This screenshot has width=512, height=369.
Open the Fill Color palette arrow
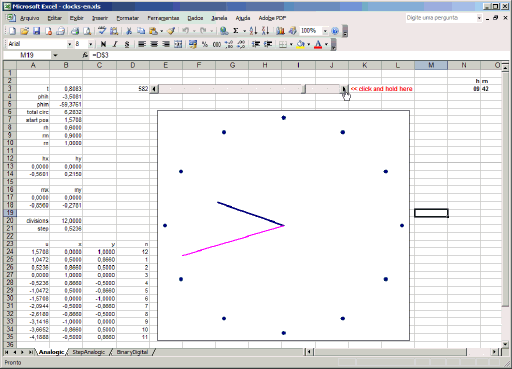[x=309, y=44]
